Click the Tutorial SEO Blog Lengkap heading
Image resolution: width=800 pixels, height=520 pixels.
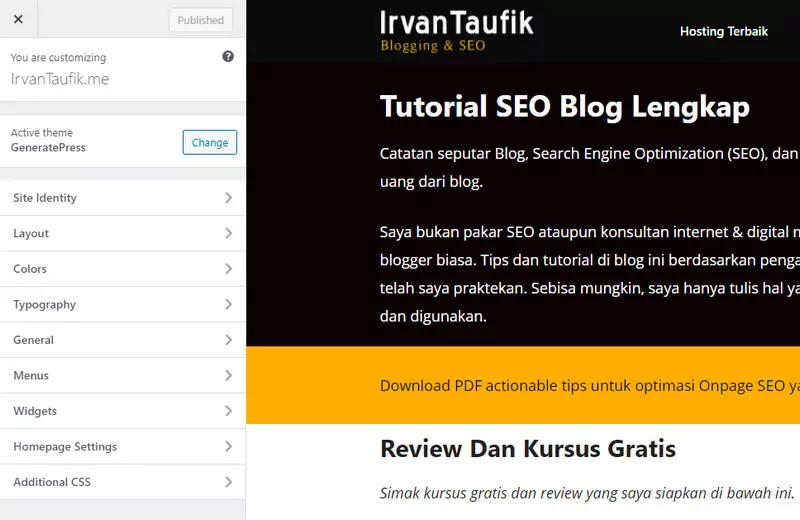pyautogui.click(x=565, y=107)
